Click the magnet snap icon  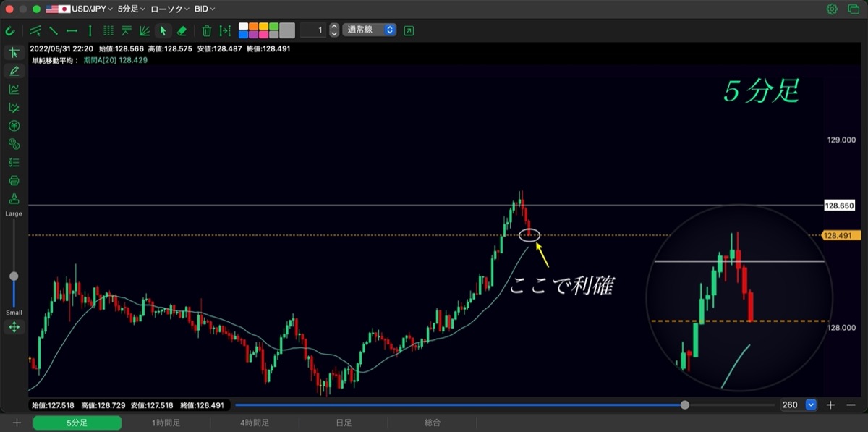coord(9,30)
